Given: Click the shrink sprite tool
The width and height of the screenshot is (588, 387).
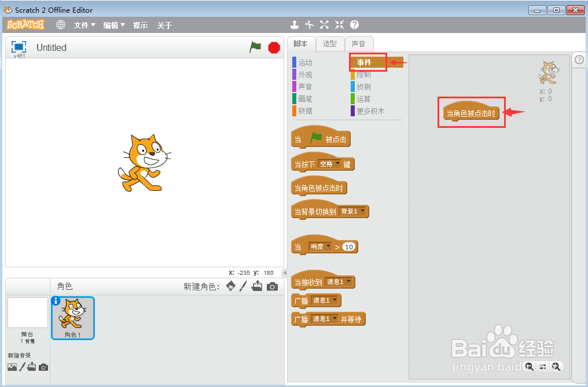Looking at the screenshot, I should pos(339,25).
